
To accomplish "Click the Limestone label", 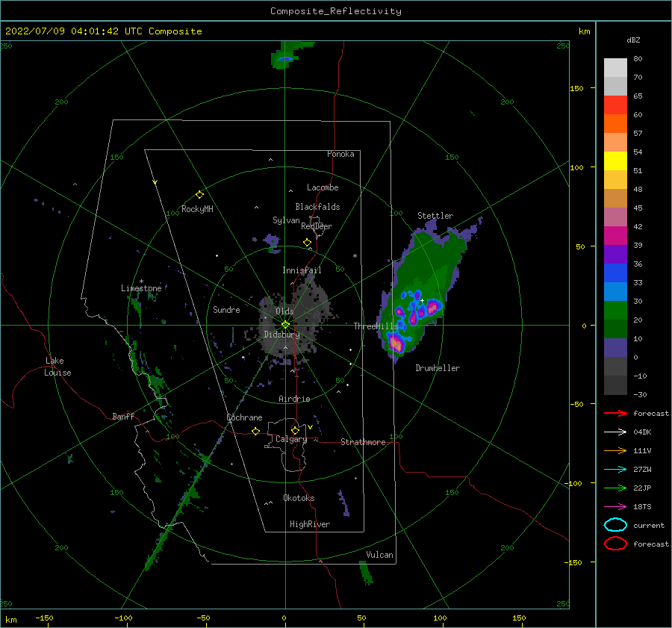I will click(x=141, y=288).
